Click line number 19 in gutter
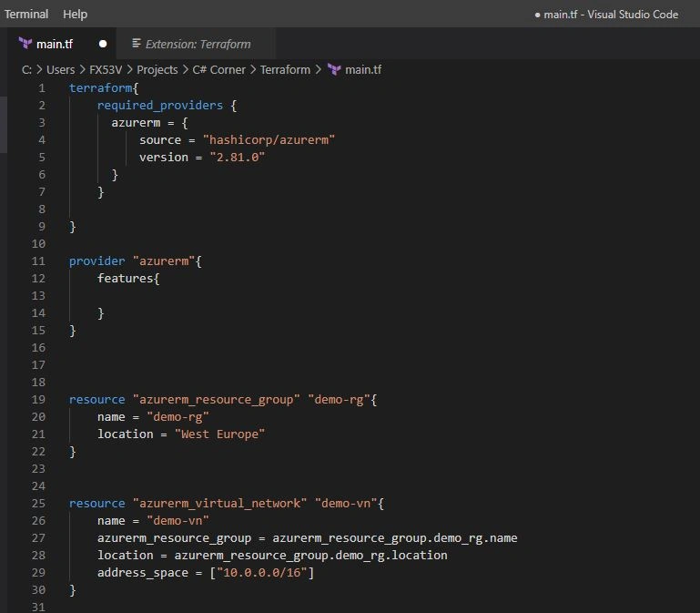The width and height of the screenshot is (700, 613). click(x=38, y=400)
